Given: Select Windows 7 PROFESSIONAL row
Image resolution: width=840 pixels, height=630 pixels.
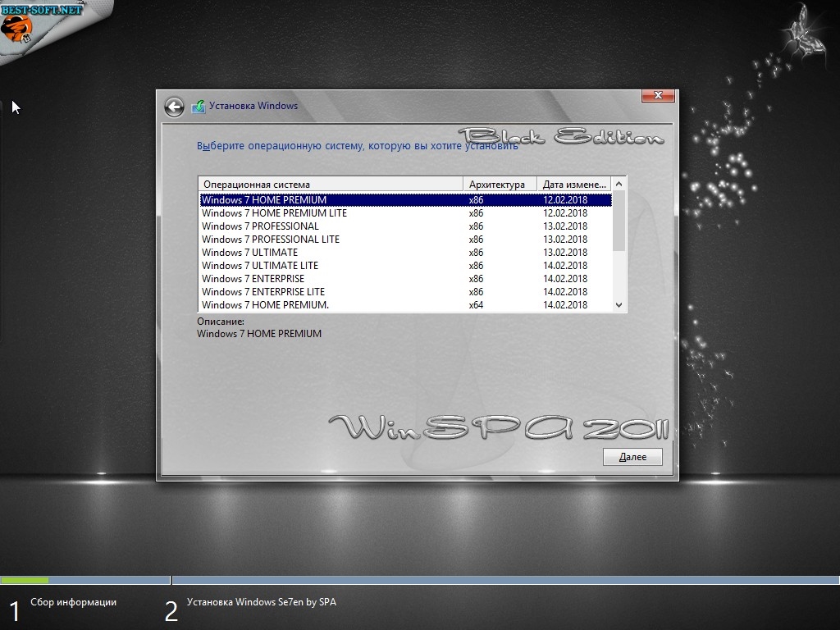Looking at the screenshot, I should pos(405,226).
